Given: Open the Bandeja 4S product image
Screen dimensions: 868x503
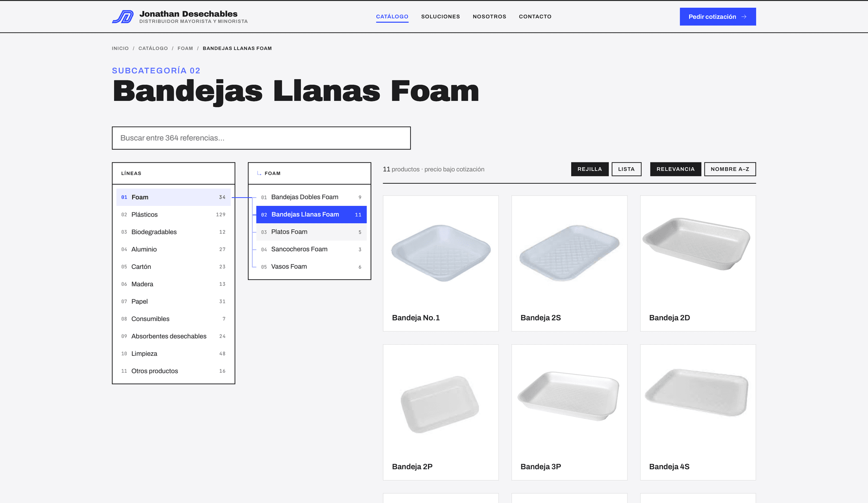Looking at the screenshot, I should click(697, 393).
